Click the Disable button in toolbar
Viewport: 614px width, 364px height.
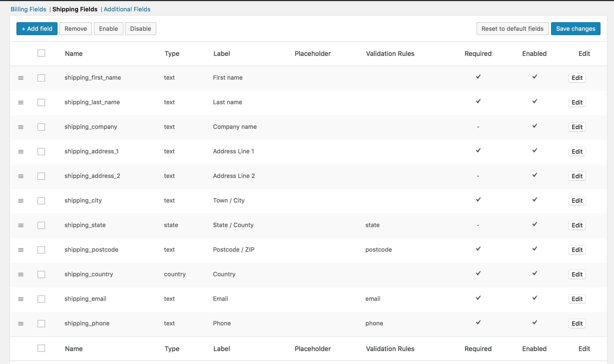pos(140,29)
